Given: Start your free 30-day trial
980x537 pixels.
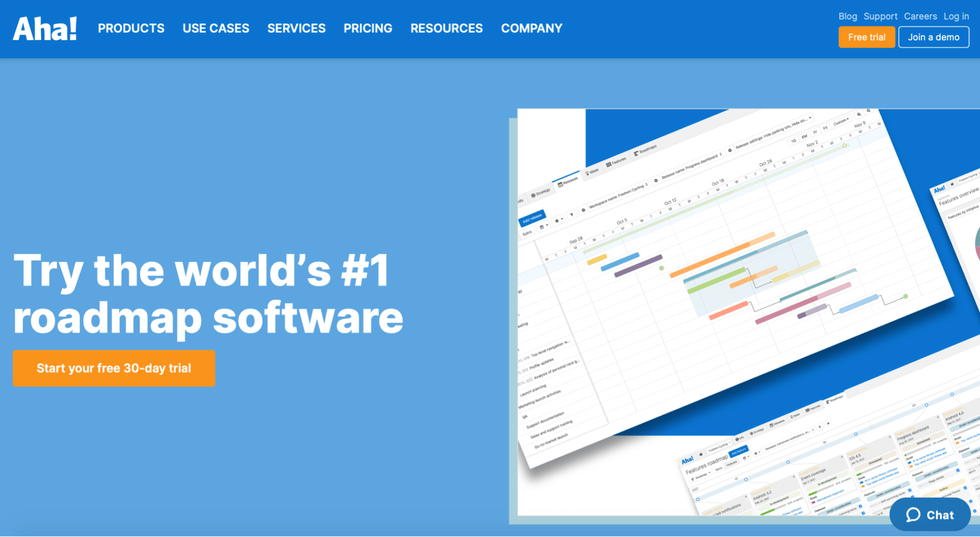Looking at the screenshot, I should click(x=114, y=368).
